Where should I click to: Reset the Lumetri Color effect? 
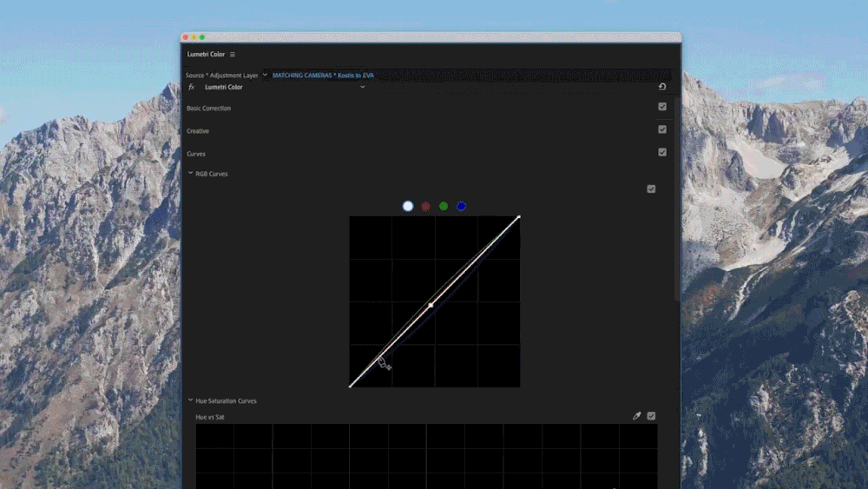pyautogui.click(x=662, y=87)
